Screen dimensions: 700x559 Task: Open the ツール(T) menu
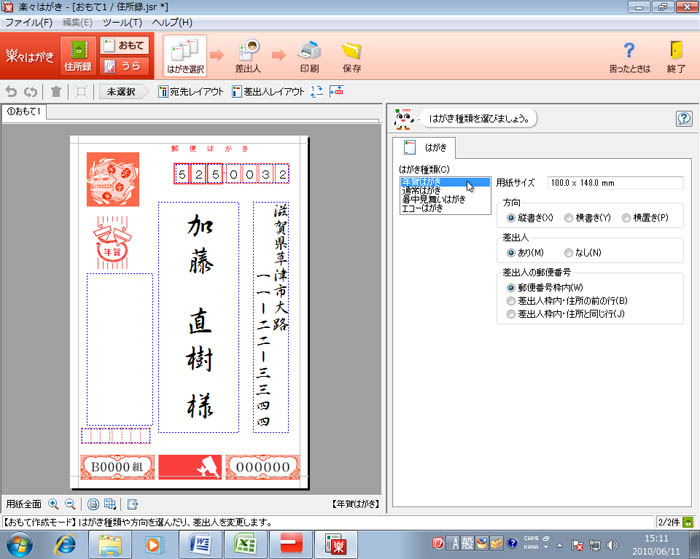click(122, 21)
